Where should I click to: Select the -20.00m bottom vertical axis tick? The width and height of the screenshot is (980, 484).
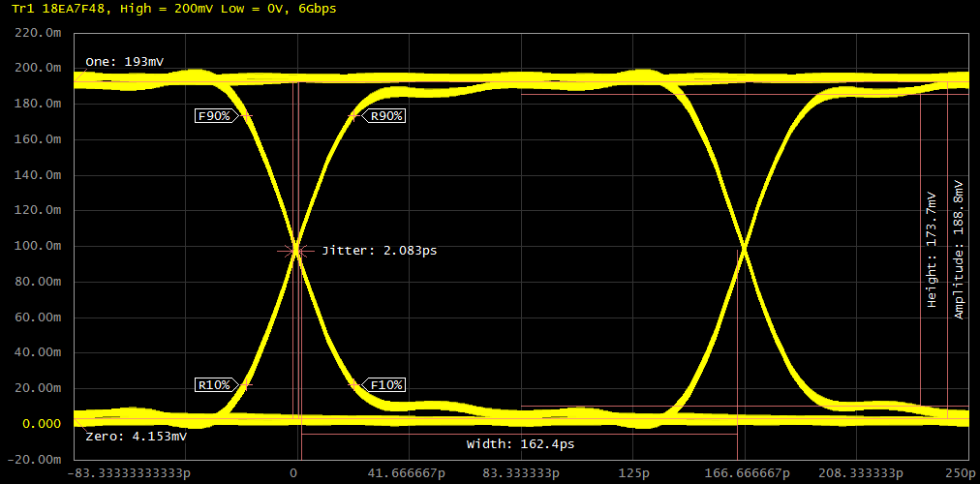click(39, 459)
